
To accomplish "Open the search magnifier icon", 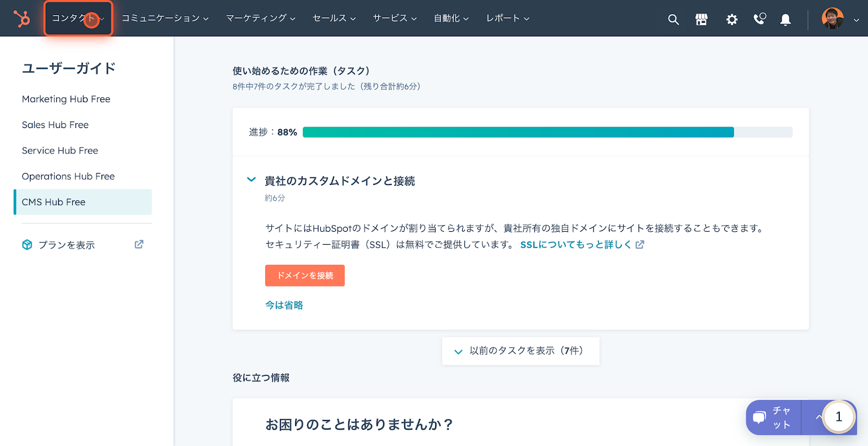I will coord(673,20).
